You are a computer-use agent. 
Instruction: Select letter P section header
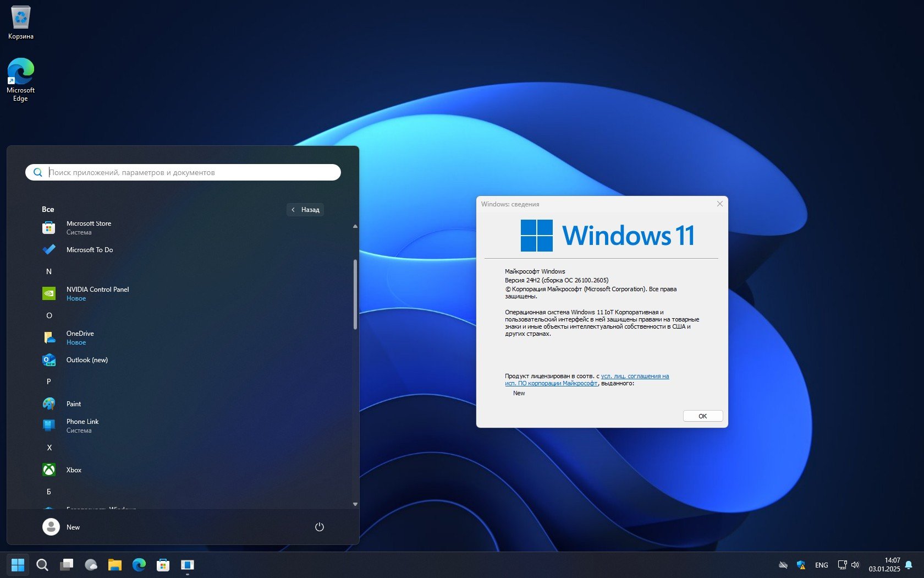click(x=49, y=381)
